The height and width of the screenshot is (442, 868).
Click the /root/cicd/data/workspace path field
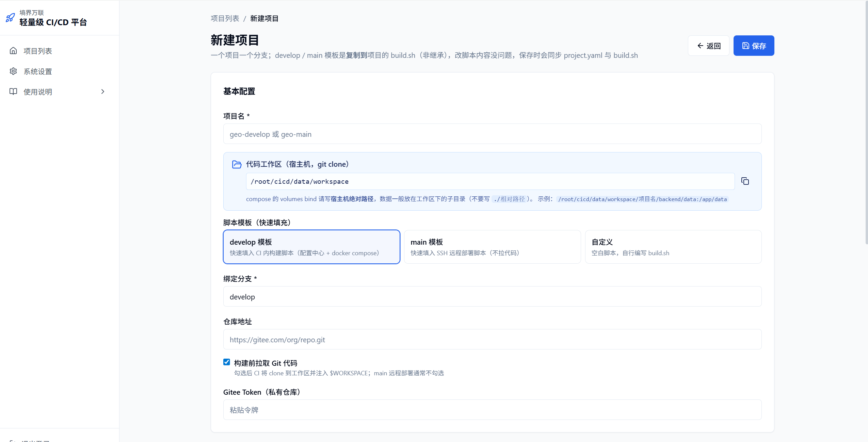(x=491, y=181)
